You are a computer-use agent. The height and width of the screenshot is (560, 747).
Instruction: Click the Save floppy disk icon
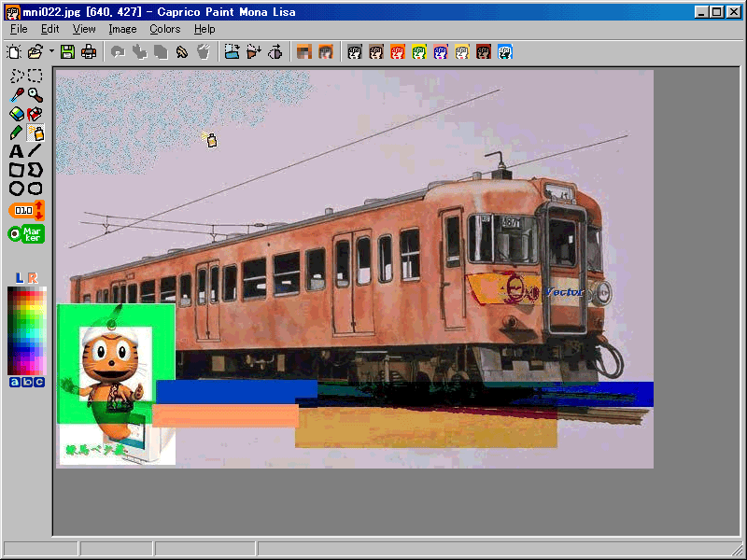point(67,52)
